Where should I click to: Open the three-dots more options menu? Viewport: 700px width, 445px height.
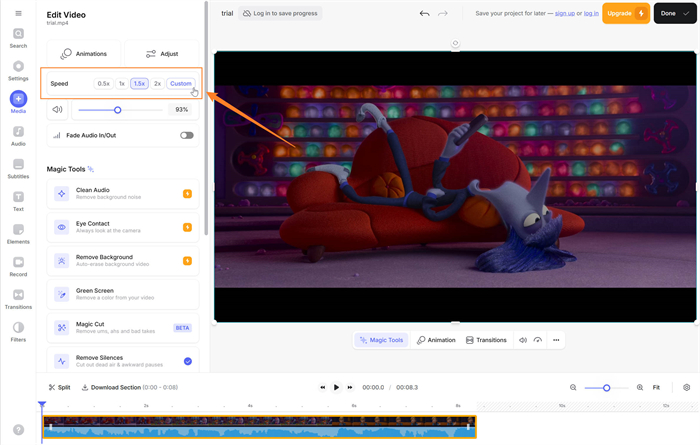(556, 340)
